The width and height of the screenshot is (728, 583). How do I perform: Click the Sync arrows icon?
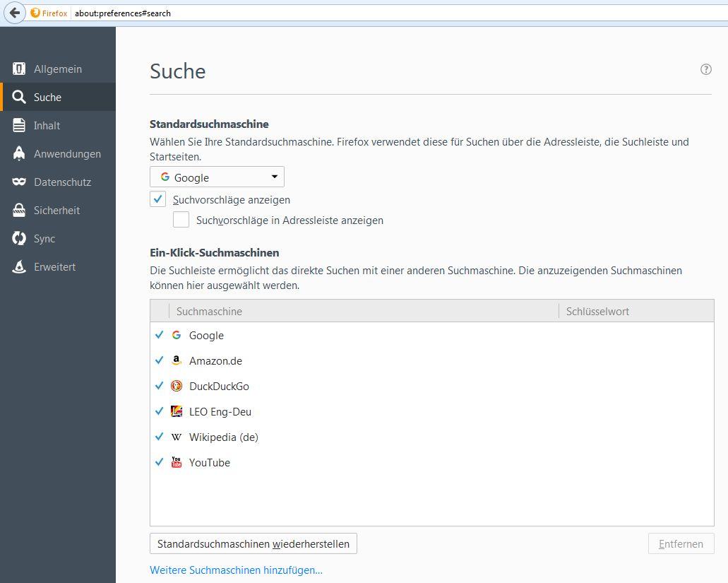click(x=19, y=238)
